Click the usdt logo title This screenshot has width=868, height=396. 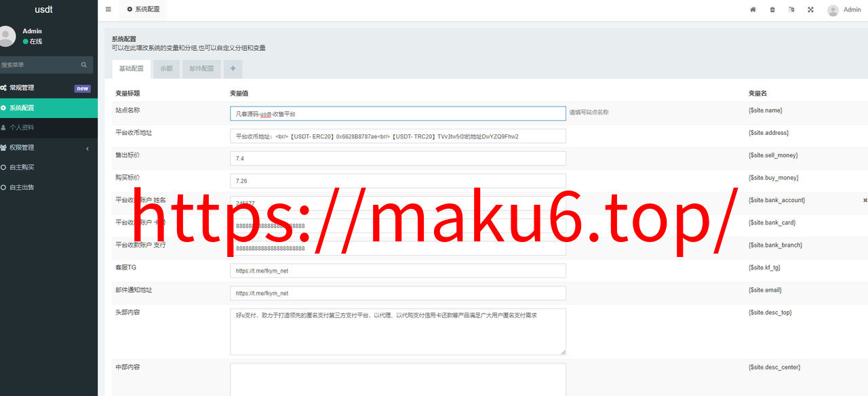click(44, 9)
